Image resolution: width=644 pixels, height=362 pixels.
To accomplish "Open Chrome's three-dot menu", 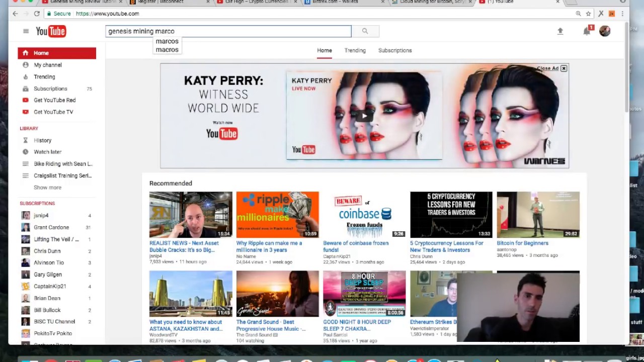I will click(x=623, y=14).
